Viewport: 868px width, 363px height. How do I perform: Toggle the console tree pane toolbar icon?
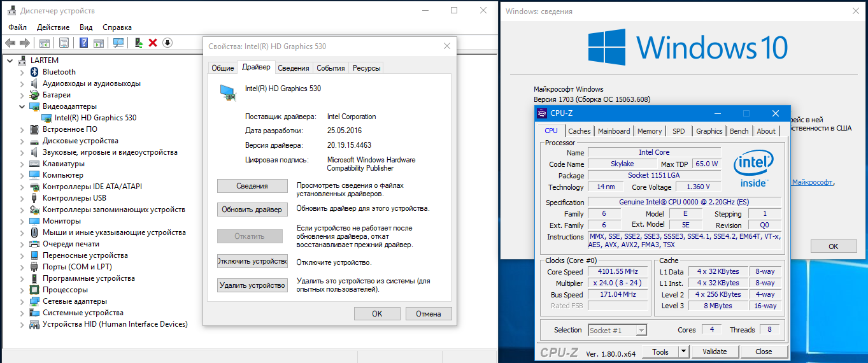[x=45, y=43]
